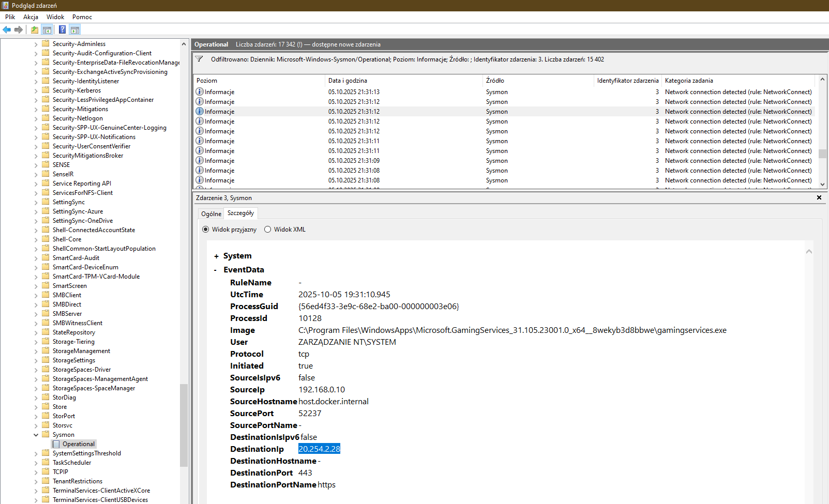829x504 pixels.
Task: Close the Zdarzenie 3 details pane
Action: [x=819, y=197]
